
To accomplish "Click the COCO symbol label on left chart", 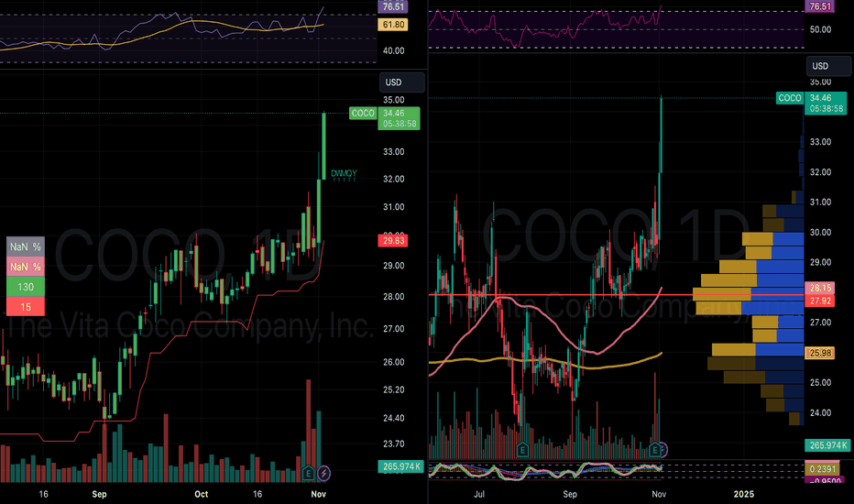I will point(363,114).
